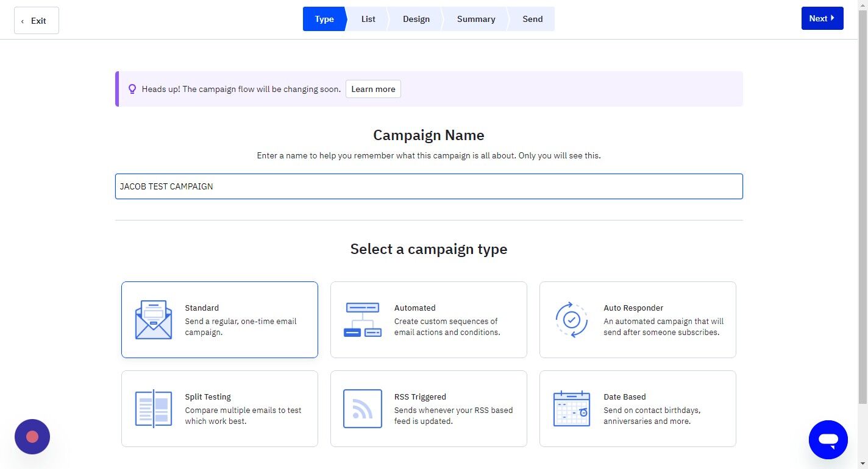This screenshot has height=469, width=868.
Task: Click the Next button
Action: (822, 18)
